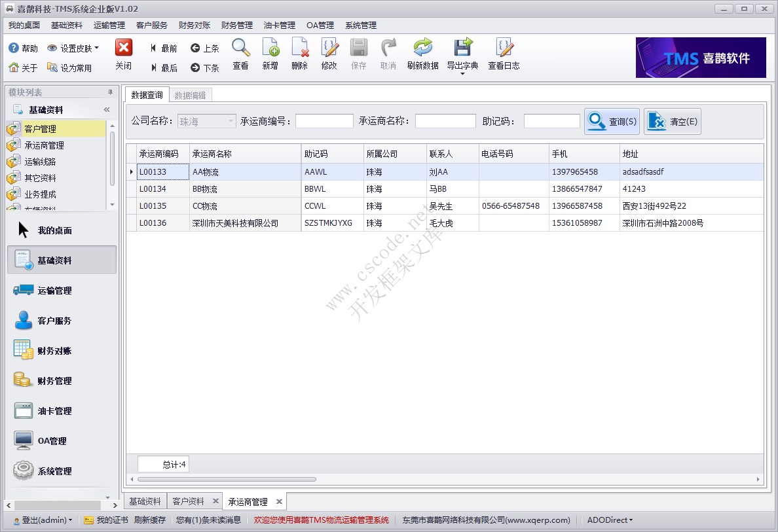
Task: Click the 保存 save toolbar icon
Action: click(x=359, y=48)
